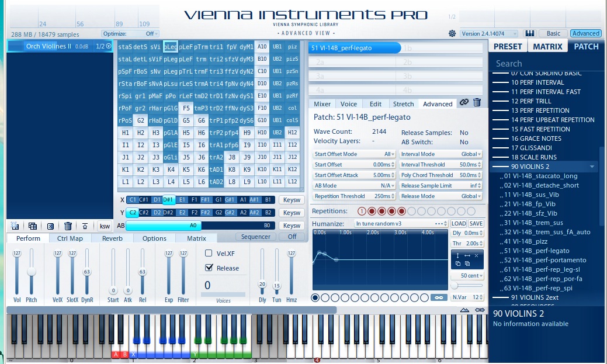Select slot 51 VI-14B_perf-legato
The image size is (607, 364).
click(355, 48)
